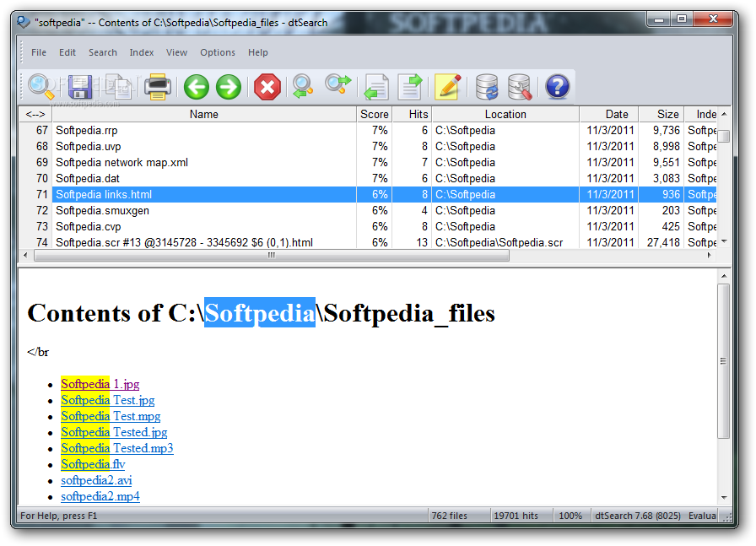This screenshot has width=756, height=546.
Task: Sort results by Hits column header
Action: [x=413, y=114]
